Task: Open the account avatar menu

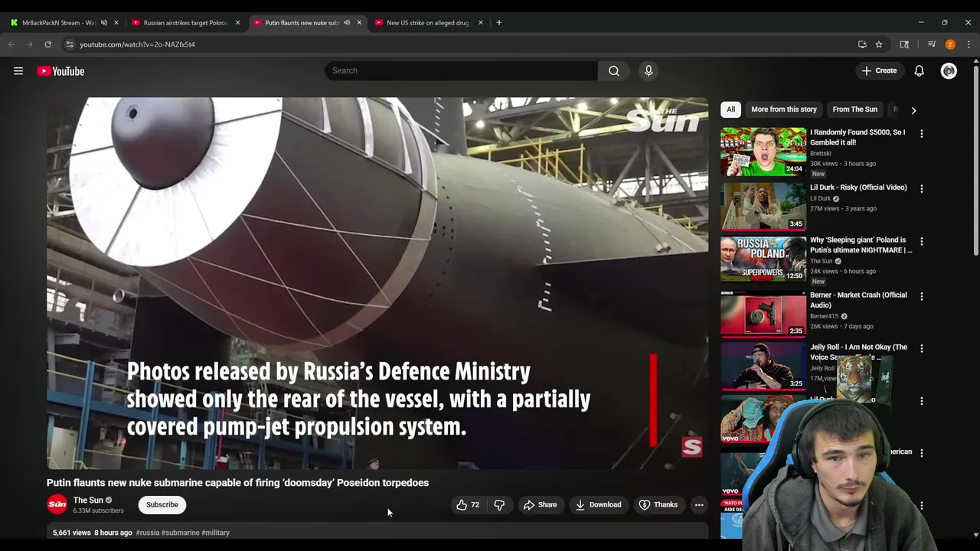Action: pyautogui.click(x=949, y=71)
